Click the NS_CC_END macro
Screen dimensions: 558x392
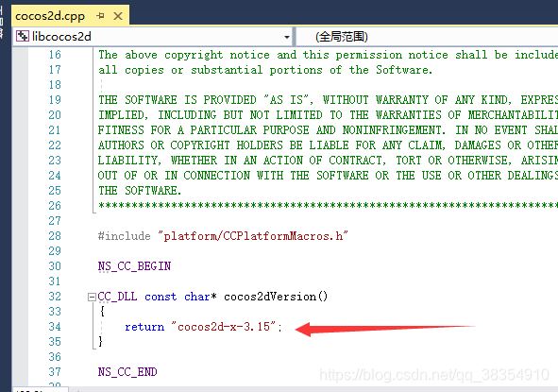click(127, 372)
